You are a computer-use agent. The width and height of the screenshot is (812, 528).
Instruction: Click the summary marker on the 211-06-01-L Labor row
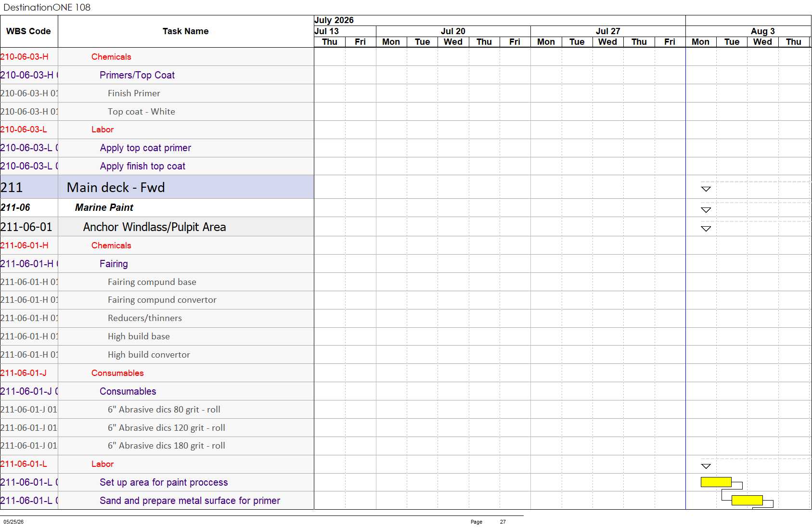coord(706,466)
